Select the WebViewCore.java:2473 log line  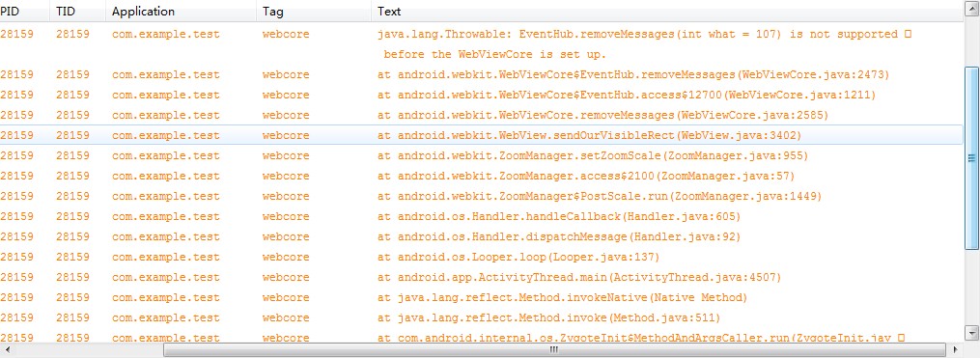(481, 75)
